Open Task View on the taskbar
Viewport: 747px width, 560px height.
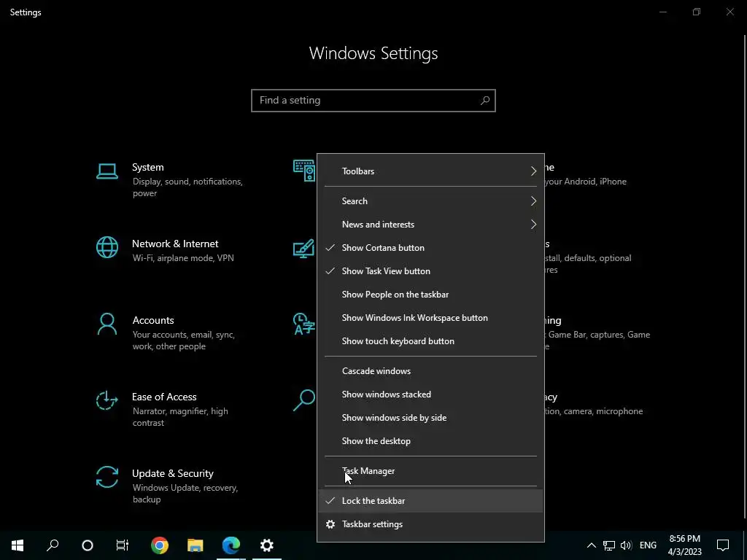click(123, 545)
